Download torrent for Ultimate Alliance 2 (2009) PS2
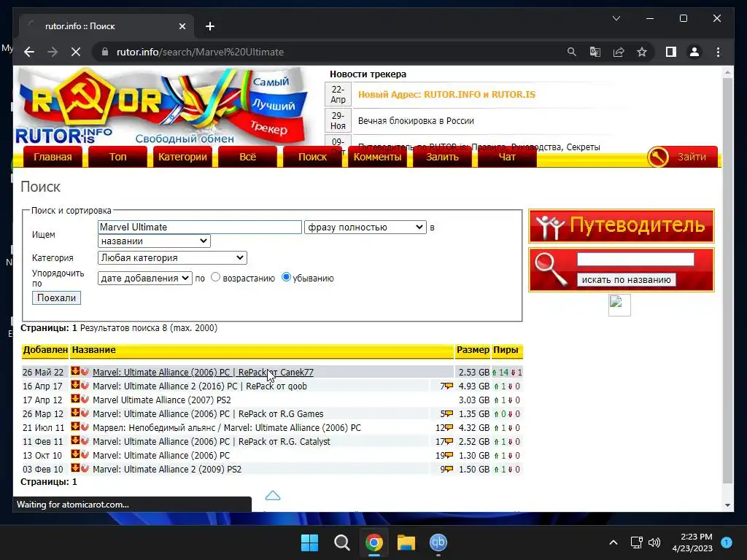 75,468
